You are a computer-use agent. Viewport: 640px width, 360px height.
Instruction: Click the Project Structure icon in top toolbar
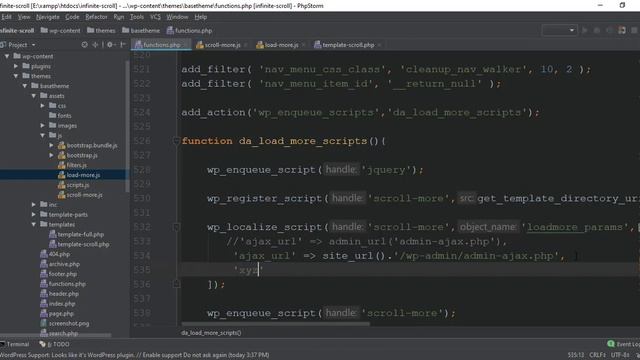pos(622,30)
